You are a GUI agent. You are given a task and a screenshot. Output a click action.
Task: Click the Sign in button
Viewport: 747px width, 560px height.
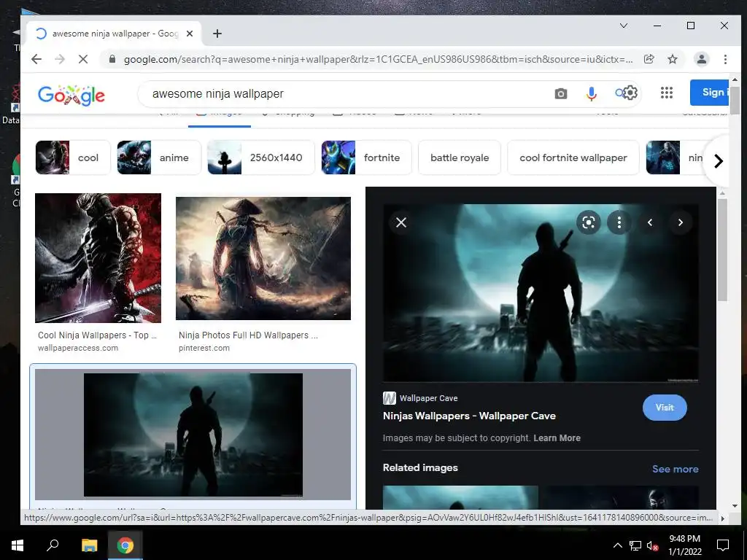coord(709,93)
